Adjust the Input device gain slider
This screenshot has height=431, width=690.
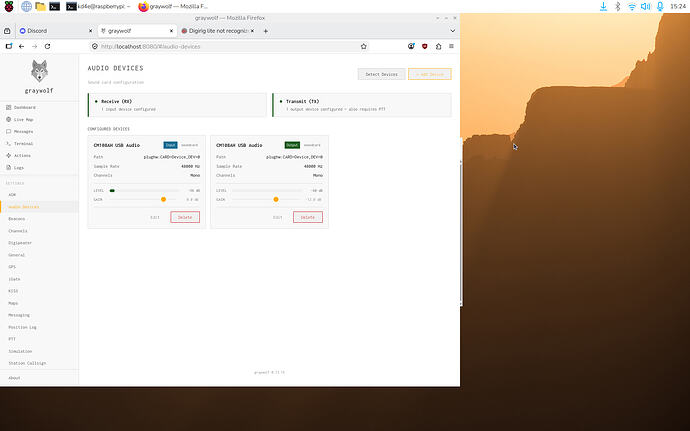pos(164,199)
